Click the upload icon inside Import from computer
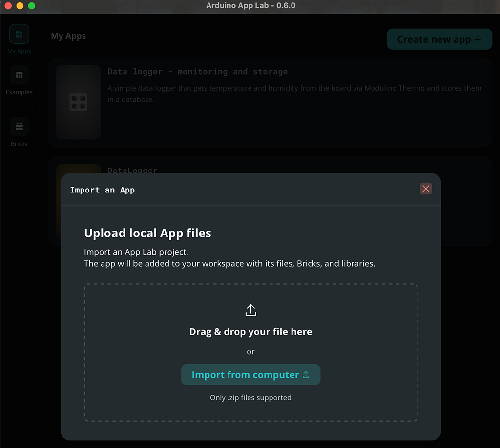The height and width of the screenshot is (448, 500). click(306, 375)
